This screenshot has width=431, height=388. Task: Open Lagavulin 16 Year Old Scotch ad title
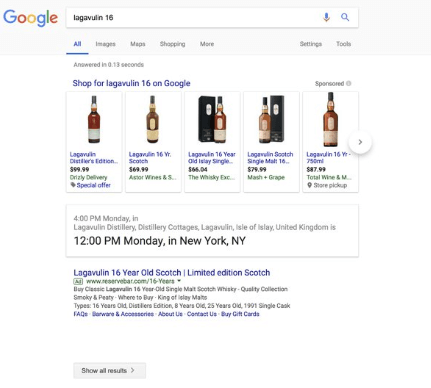click(172, 272)
